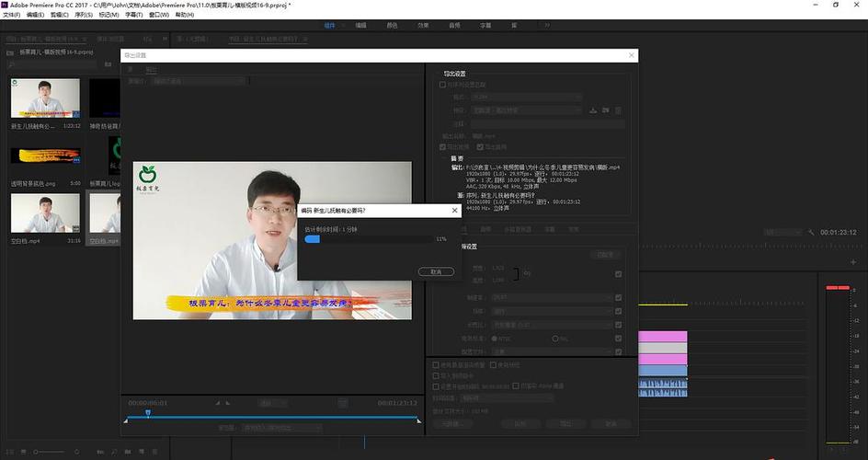The height and width of the screenshot is (460, 868).
Task: Open the workspace overflow chevron
Action: click(x=547, y=25)
